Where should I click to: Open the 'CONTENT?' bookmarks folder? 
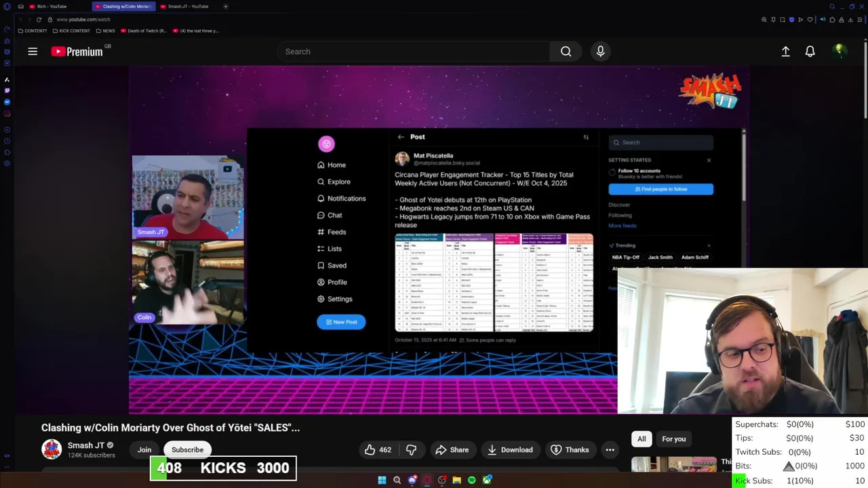click(x=32, y=30)
